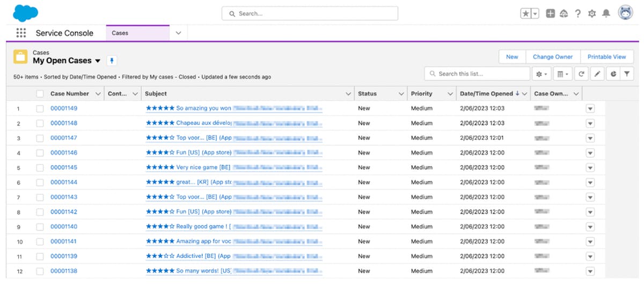Click the Change Owner button
Image resolution: width=644 pixels, height=295 pixels.
[x=553, y=57]
